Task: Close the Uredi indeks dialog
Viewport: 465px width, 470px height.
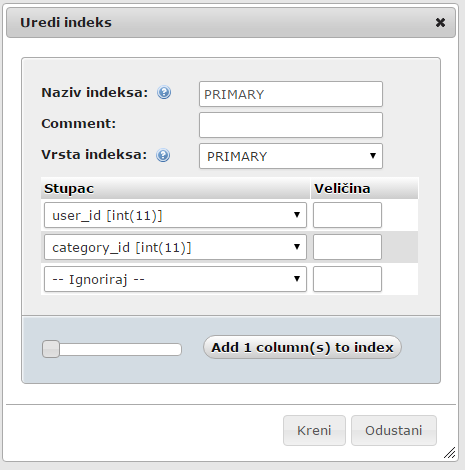Action: coord(440,22)
